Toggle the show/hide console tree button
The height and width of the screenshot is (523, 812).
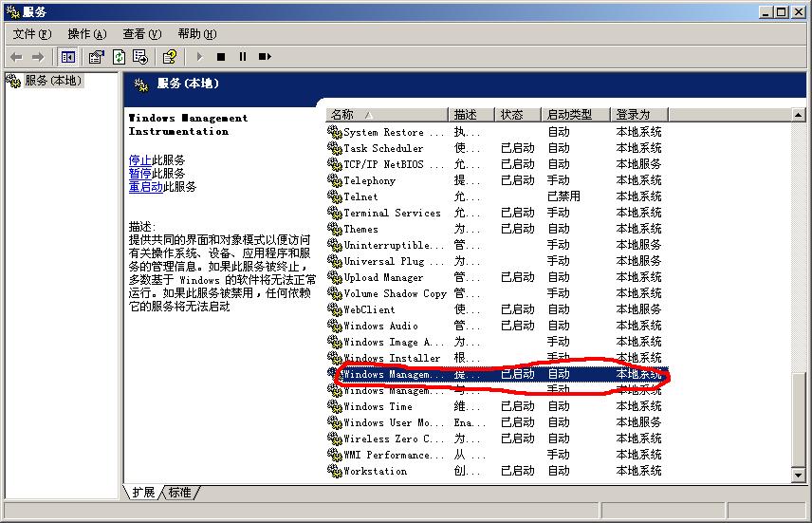coord(68,57)
